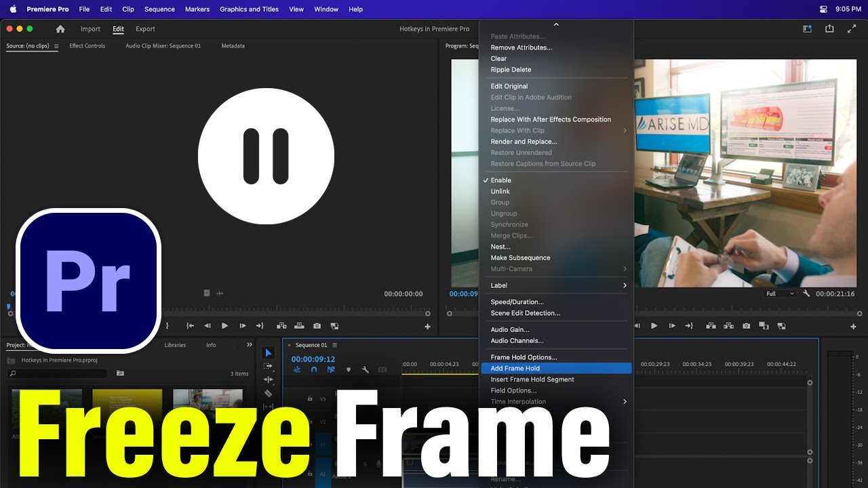Click Go to In in Source monitor

(191, 326)
